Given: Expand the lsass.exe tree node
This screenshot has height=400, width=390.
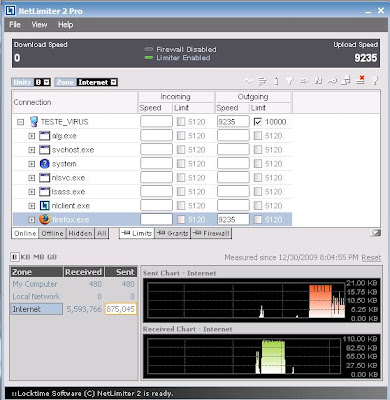Looking at the screenshot, I should coord(32,192).
